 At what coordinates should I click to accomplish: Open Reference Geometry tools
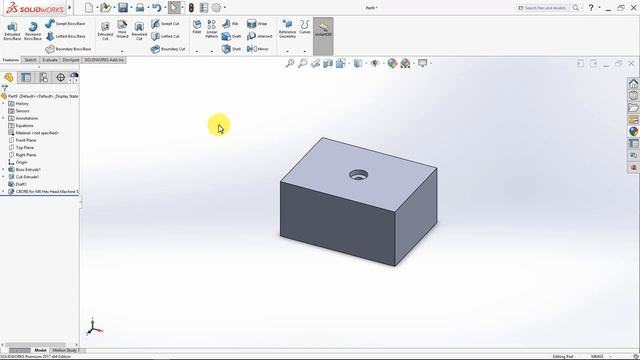point(287,29)
